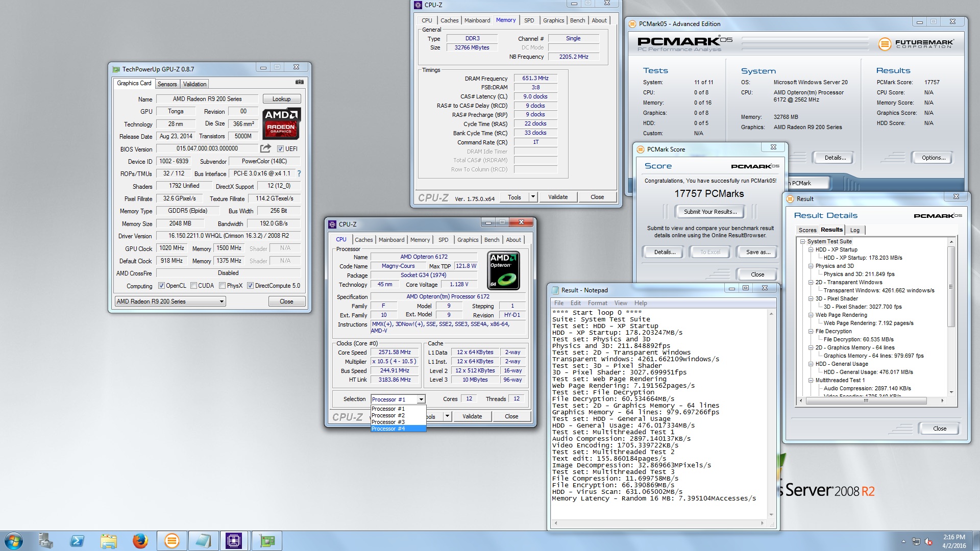Image resolution: width=980 pixels, height=551 pixels.
Task: Select Processor #2 from dropdown list
Action: (398, 415)
